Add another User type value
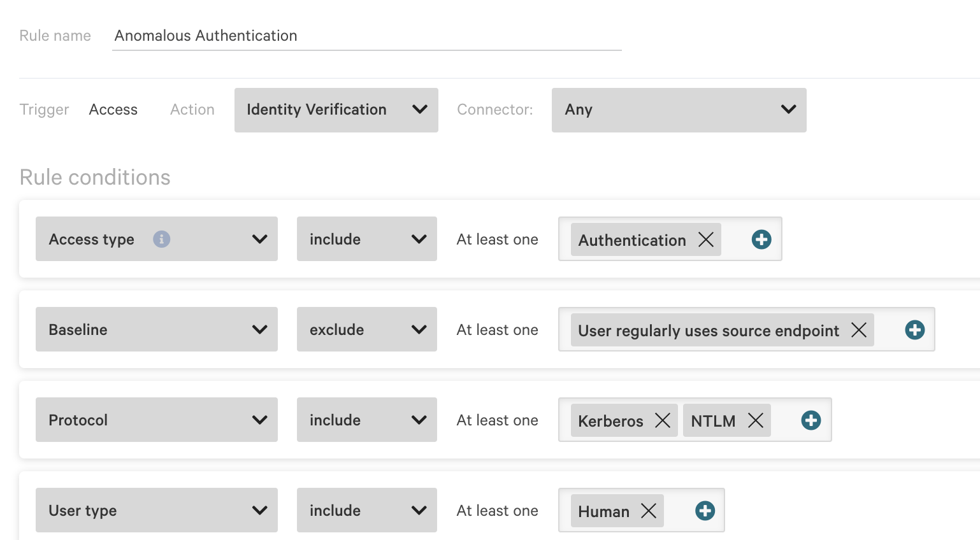980x540 pixels. pos(705,511)
